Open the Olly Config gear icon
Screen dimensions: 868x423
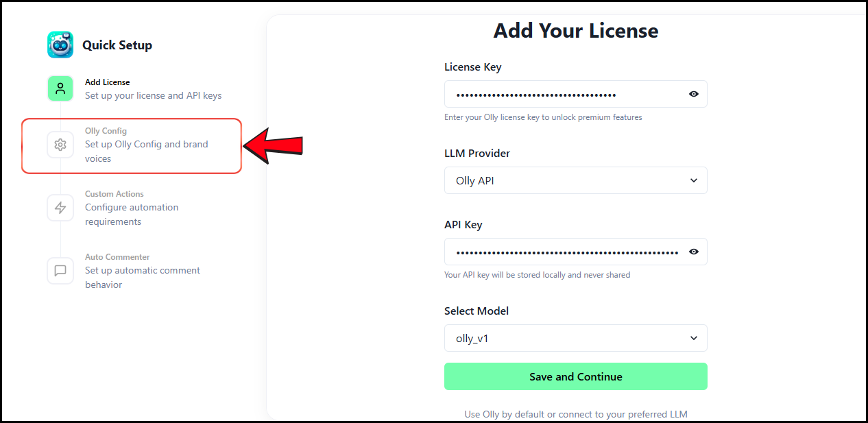[x=60, y=145]
